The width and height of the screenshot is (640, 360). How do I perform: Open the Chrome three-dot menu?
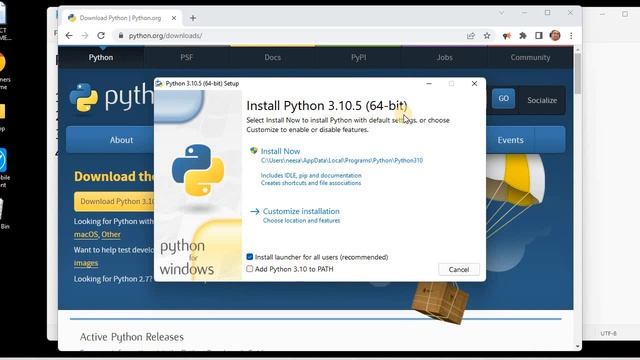point(571,36)
